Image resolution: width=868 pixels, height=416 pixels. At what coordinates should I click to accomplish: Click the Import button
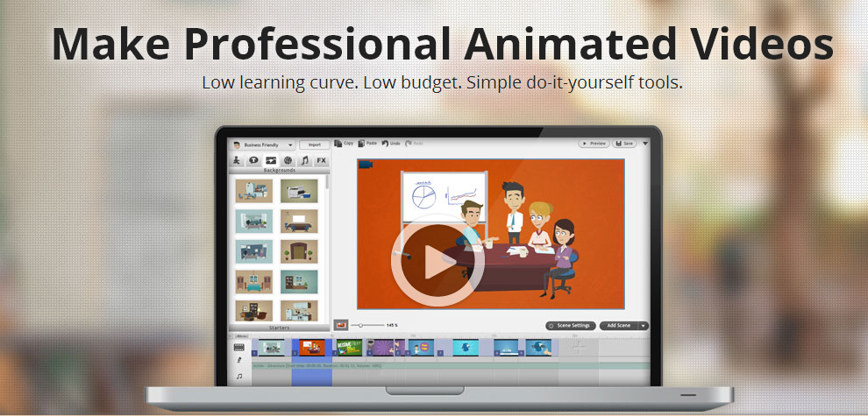pos(315,145)
